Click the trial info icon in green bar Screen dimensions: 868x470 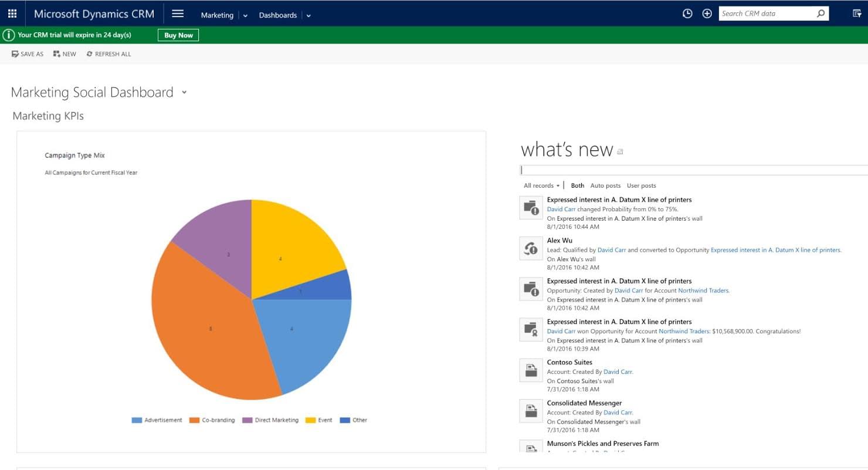[9, 35]
